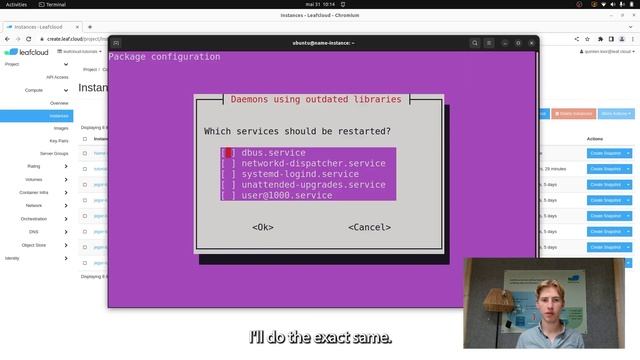Click the Delete Instances button
The image size is (640, 360).
point(573,113)
